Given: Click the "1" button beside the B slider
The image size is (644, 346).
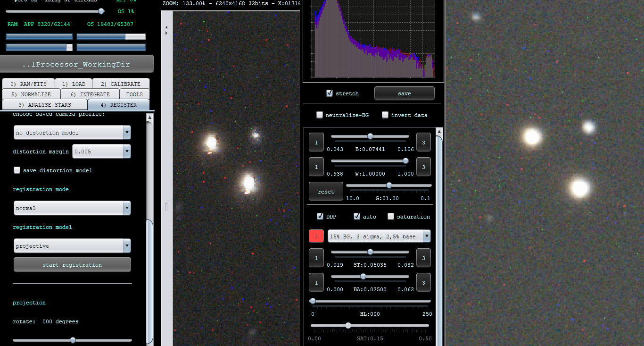Looking at the screenshot, I should [316, 142].
